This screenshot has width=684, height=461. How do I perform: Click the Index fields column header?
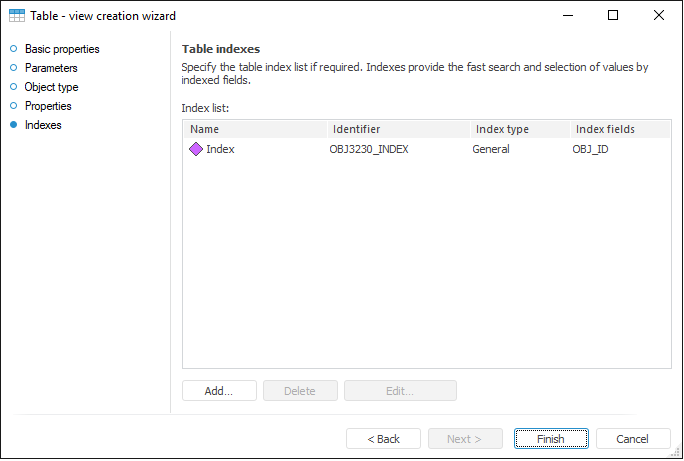click(620, 129)
